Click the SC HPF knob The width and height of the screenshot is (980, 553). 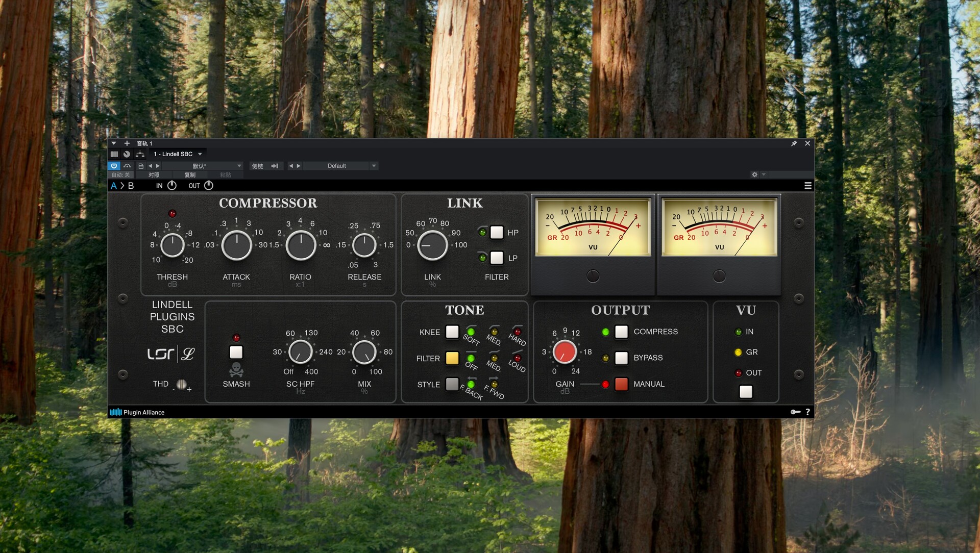coord(300,352)
